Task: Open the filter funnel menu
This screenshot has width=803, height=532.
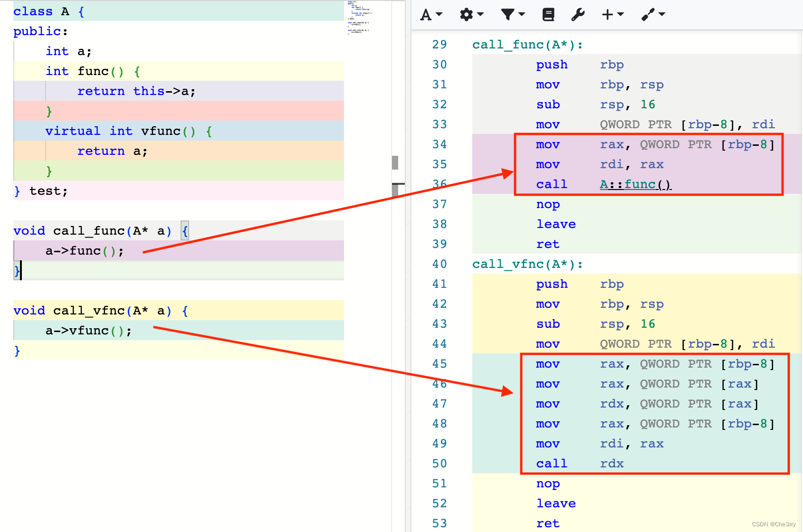Action: pos(513,15)
